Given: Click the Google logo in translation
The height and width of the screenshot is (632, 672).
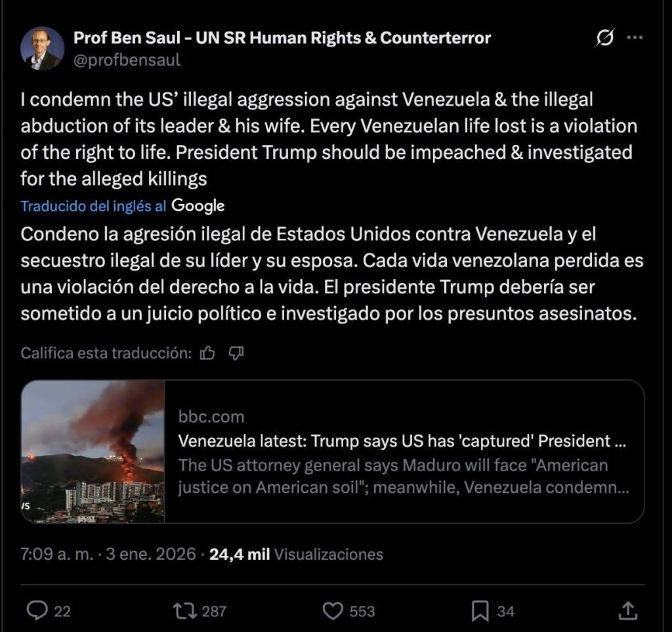Looking at the screenshot, I should pyautogui.click(x=198, y=206).
